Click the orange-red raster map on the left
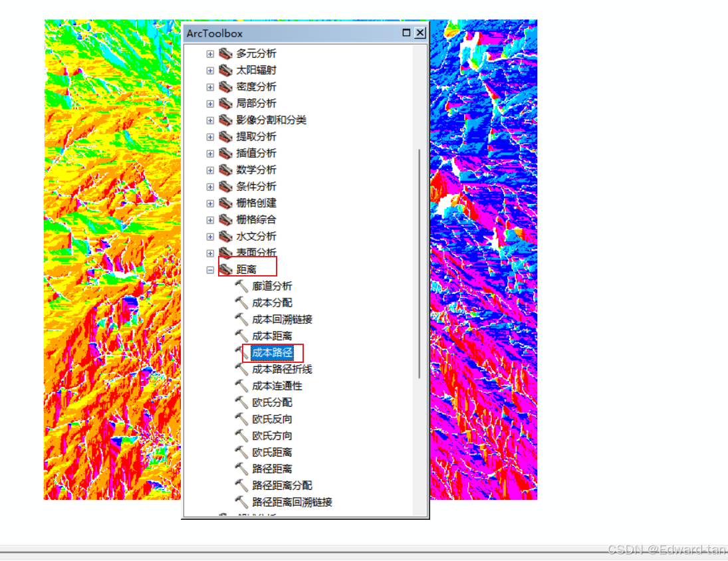Screen dimensions: 728x561 point(112,260)
